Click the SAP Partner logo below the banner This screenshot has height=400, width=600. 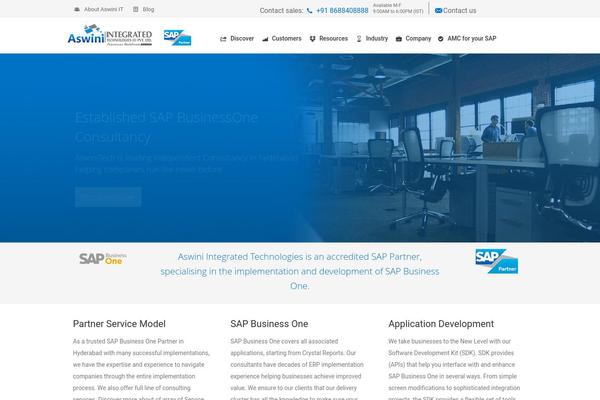[497, 261]
